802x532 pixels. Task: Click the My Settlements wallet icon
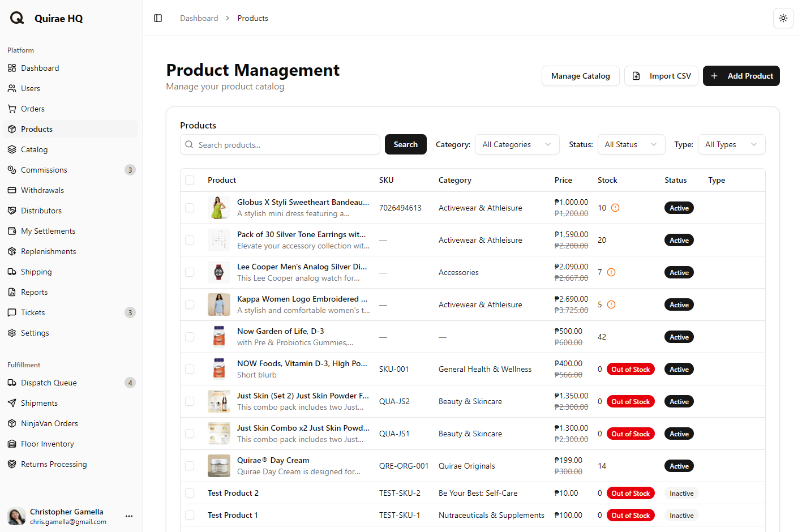(12, 231)
